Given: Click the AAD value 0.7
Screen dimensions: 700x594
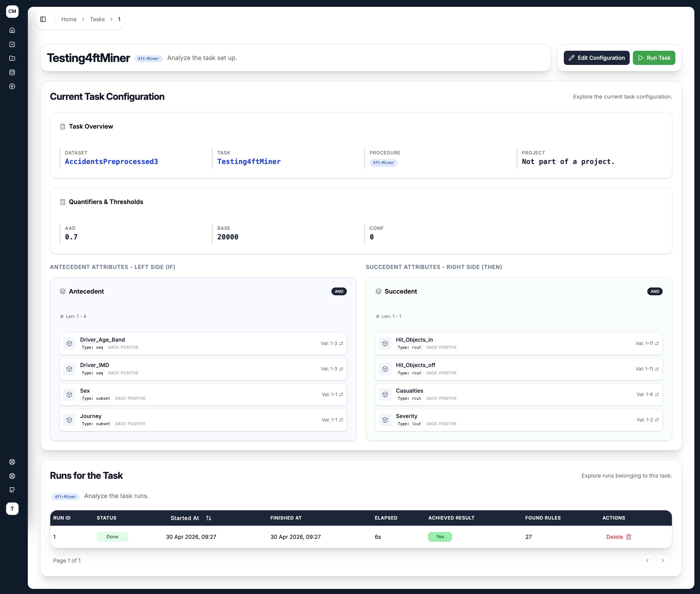Looking at the screenshot, I should pyautogui.click(x=71, y=237).
